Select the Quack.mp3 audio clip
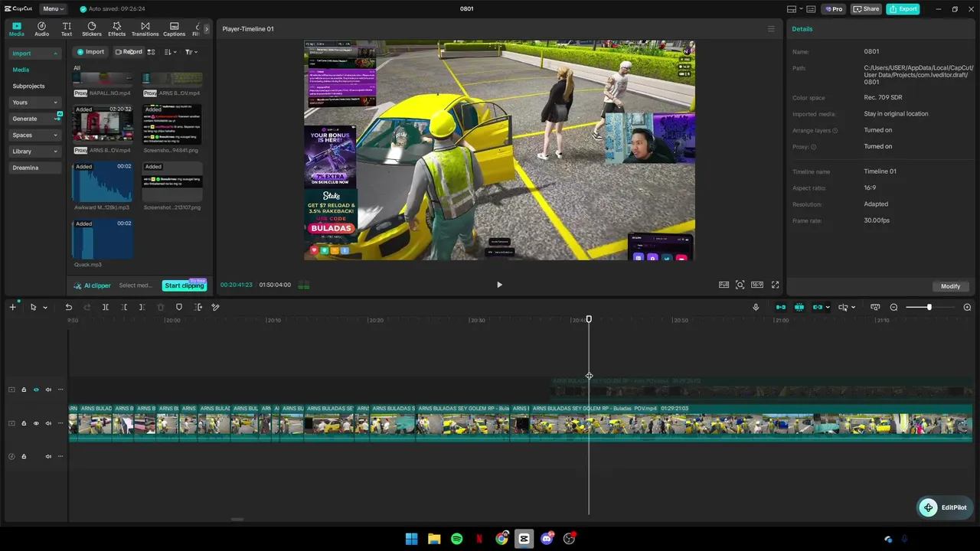The image size is (980, 551). click(x=103, y=239)
